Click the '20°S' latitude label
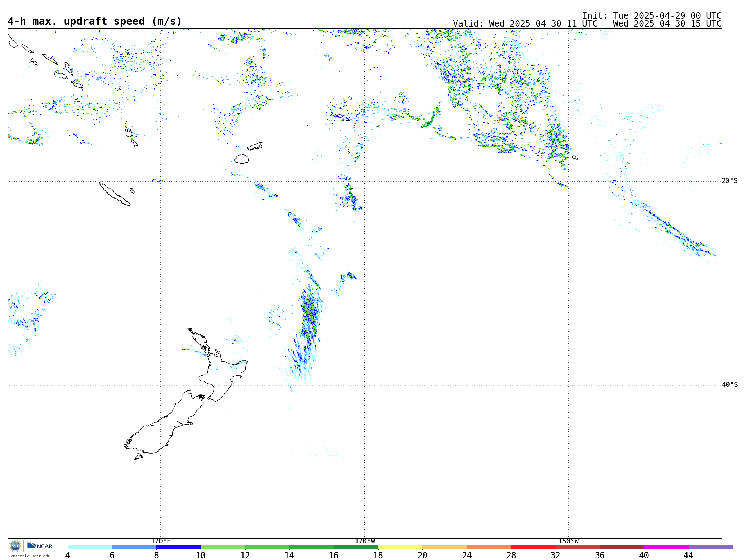The height and width of the screenshot is (560, 744). click(730, 181)
